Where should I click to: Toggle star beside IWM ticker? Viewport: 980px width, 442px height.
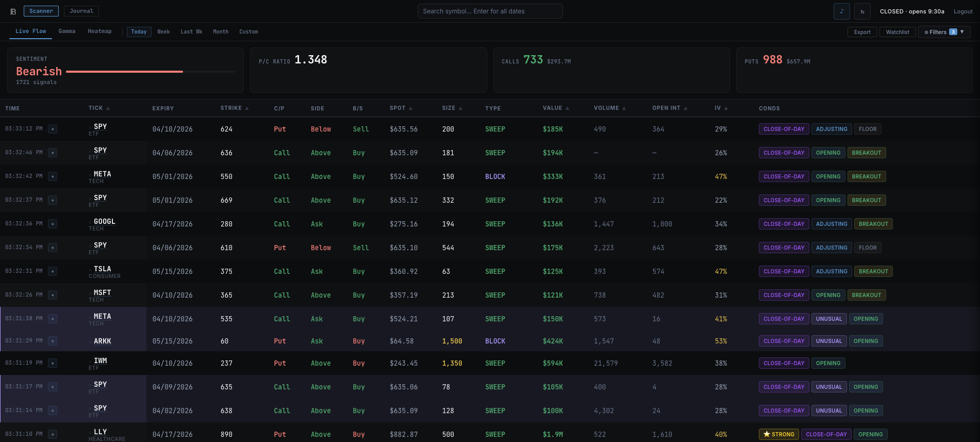pos(90,361)
